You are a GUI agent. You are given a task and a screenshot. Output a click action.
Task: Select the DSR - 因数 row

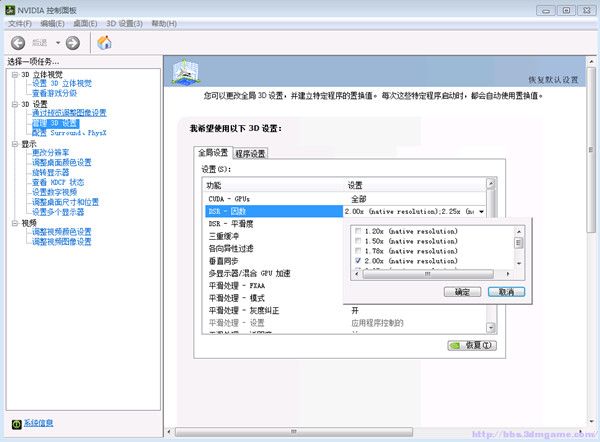click(274, 211)
